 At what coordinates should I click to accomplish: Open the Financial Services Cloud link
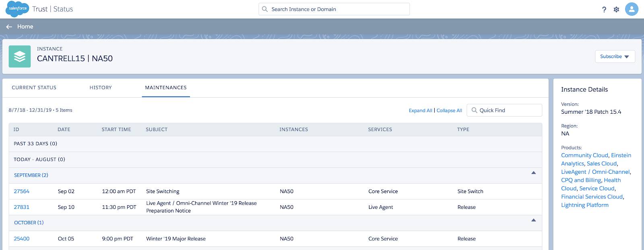(592, 197)
